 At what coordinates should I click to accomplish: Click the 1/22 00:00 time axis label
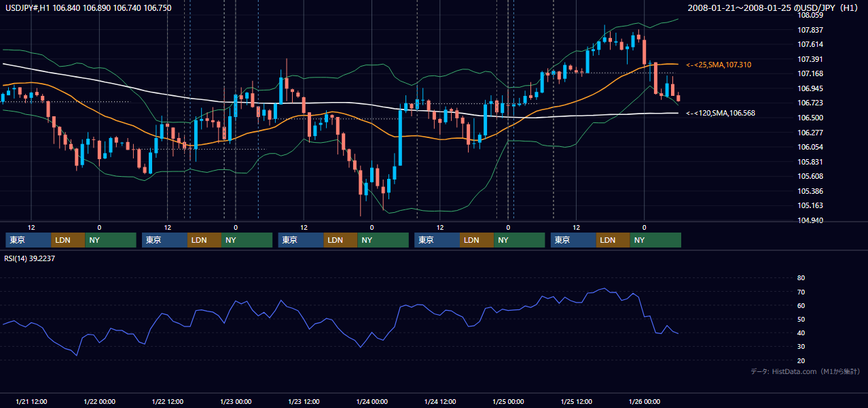[99, 401]
